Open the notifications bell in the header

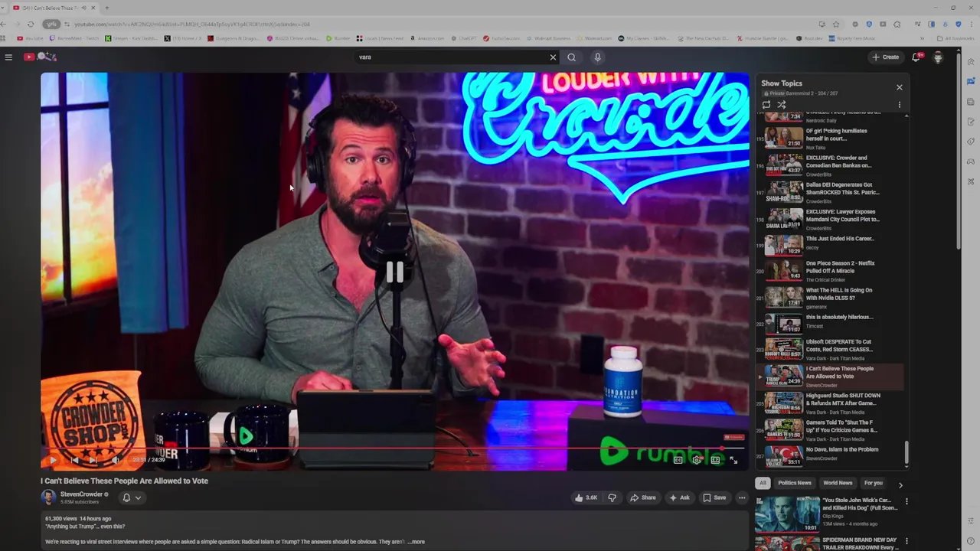click(x=916, y=57)
